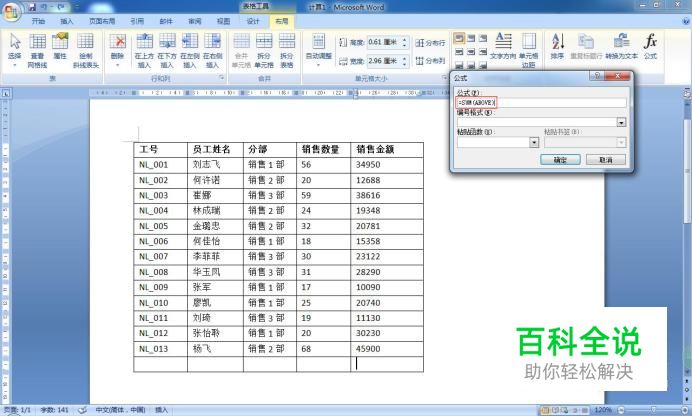The height and width of the screenshot is (416, 692).
Task: Click Repeat Header Rows (重复标题行)
Action: [x=586, y=46]
